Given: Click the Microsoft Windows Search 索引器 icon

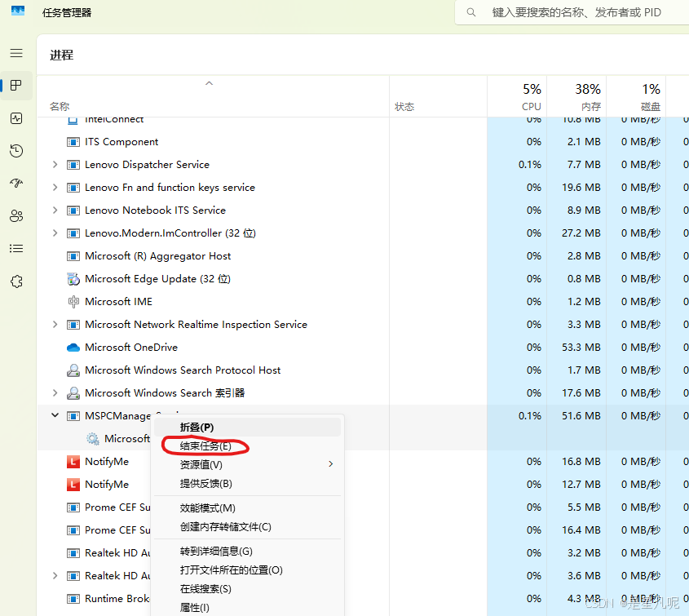Looking at the screenshot, I should 73,393.
